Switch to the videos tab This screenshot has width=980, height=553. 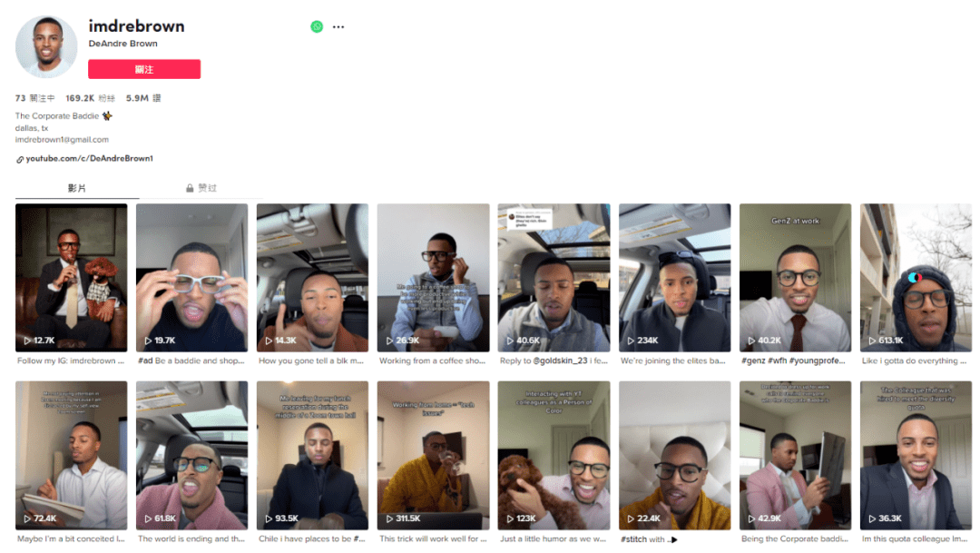[77, 188]
